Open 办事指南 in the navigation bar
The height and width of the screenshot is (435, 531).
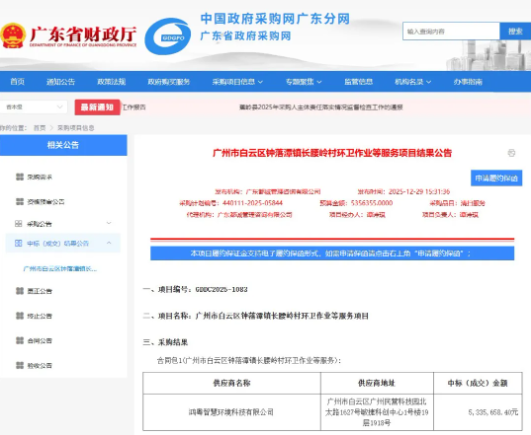(468, 82)
